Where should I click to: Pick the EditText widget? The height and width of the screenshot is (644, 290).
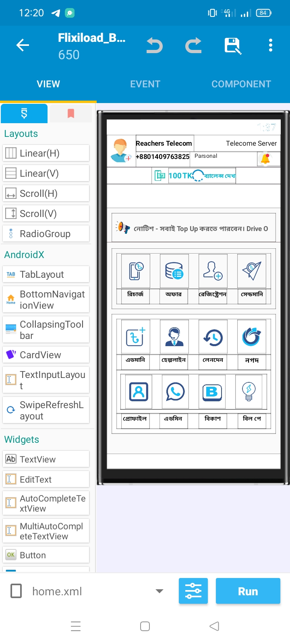point(46,479)
